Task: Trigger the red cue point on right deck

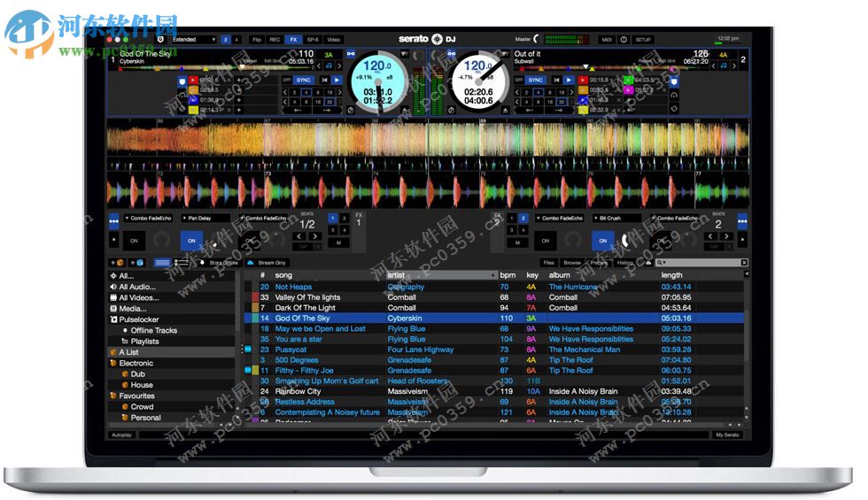Action: pyautogui.click(x=583, y=81)
